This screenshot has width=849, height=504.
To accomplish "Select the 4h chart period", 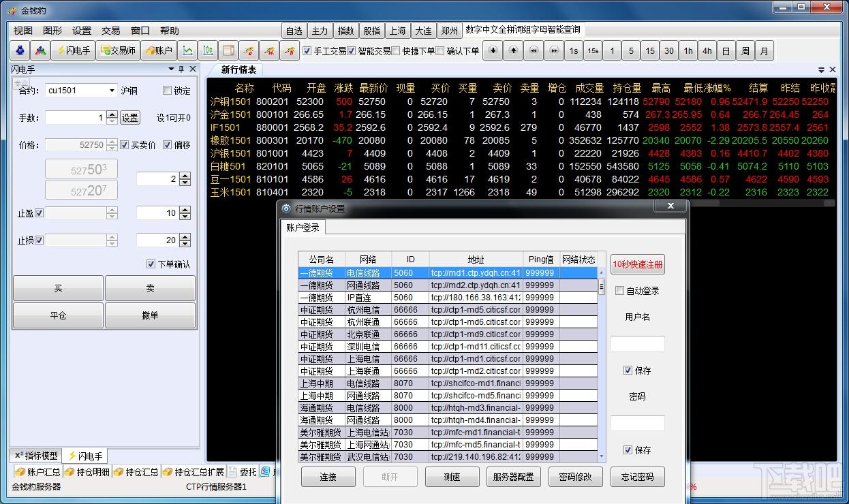I will [x=707, y=50].
